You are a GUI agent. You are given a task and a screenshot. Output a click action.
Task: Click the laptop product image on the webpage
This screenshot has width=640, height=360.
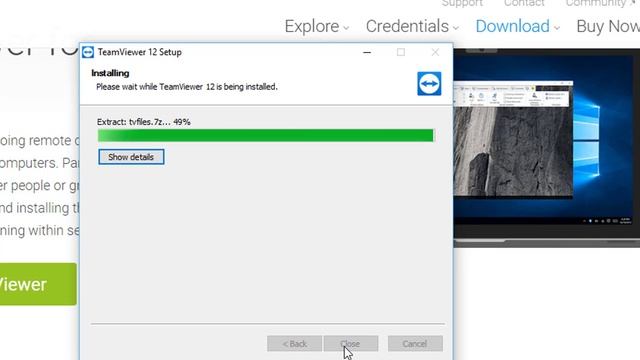pyautogui.click(x=547, y=148)
